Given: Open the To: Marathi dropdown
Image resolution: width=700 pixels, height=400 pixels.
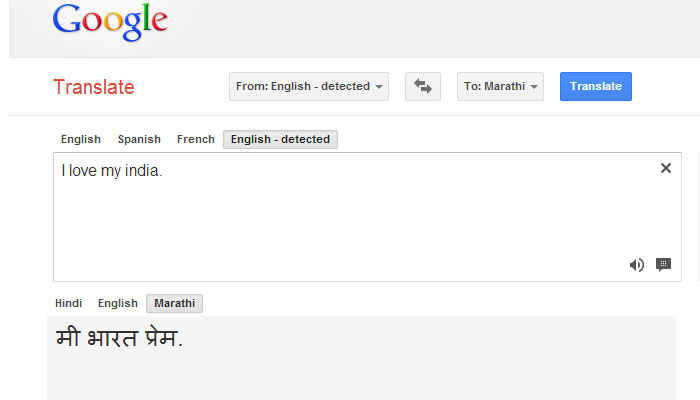Looking at the screenshot, I should click(501, 87).
